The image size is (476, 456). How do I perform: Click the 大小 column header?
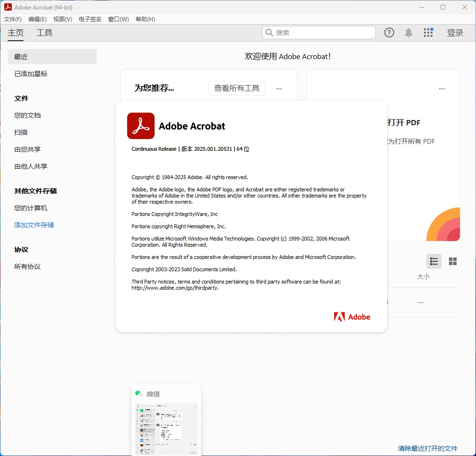(x=423, y=276)
